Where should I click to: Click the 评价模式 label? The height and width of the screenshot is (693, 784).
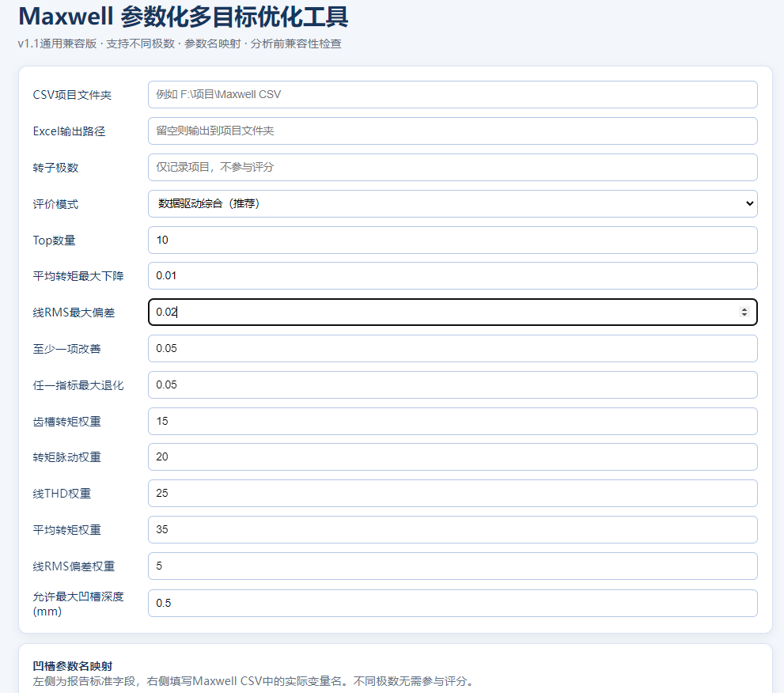55,204
